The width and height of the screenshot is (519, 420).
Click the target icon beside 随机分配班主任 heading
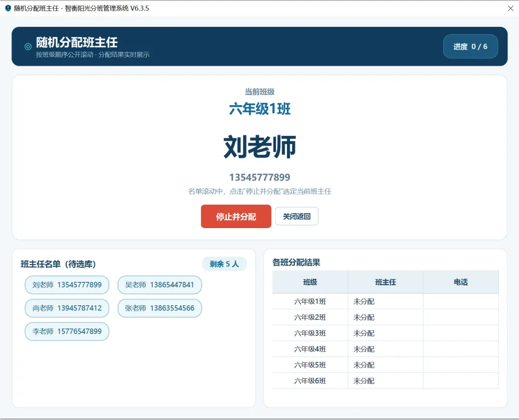click(x=28, y=47)
